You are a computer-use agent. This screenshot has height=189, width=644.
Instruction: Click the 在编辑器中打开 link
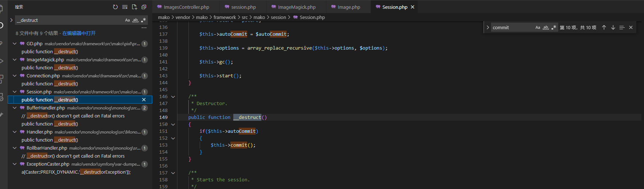(x=79, y=33)
